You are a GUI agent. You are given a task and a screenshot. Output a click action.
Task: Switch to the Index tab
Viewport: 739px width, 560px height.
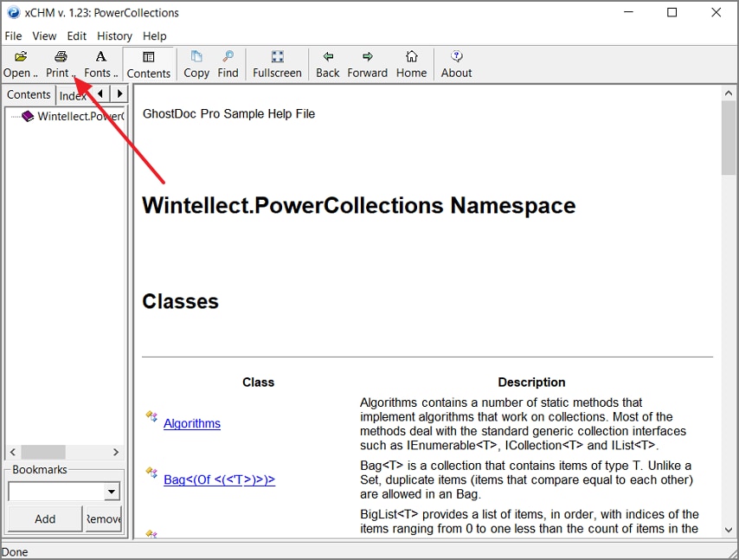pos(73,96)
